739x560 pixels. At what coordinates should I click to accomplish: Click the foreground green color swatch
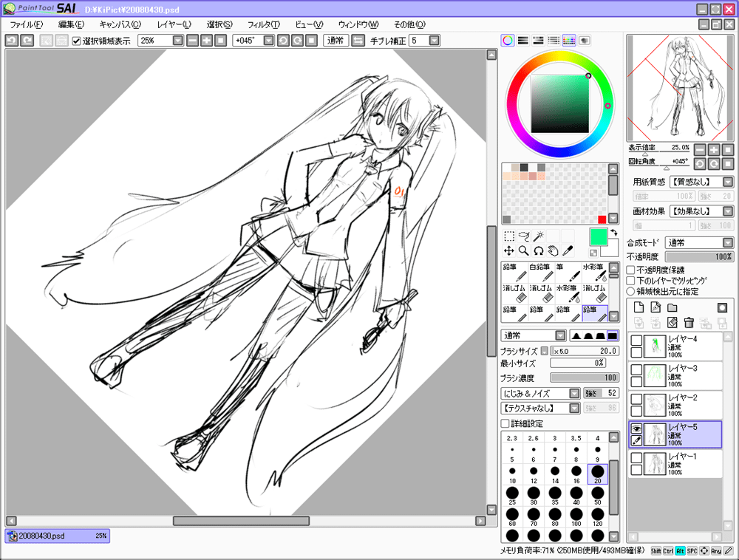click(x=598, y=236)
